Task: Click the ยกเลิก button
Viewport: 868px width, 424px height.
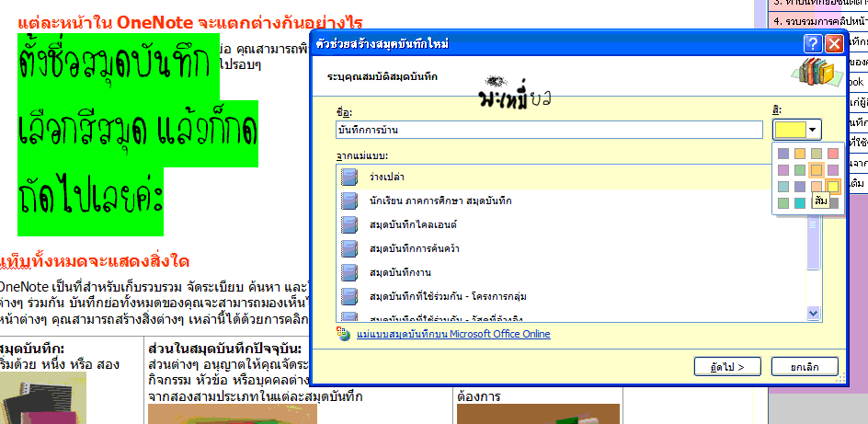Action: tap(805, 366)
